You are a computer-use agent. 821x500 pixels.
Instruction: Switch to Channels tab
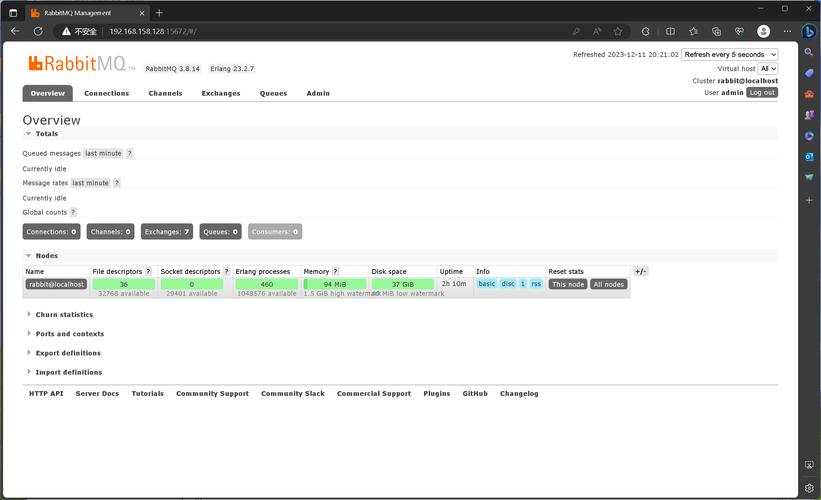coord(165,93)
